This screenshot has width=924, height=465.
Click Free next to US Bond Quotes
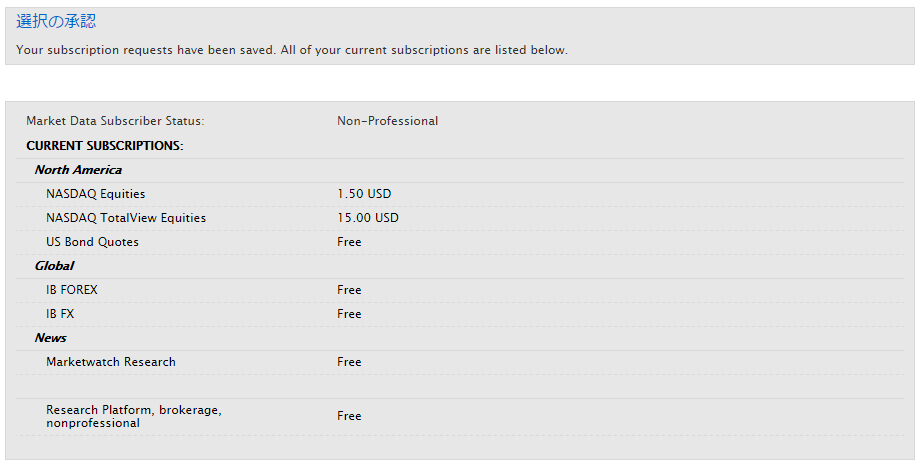349,242
